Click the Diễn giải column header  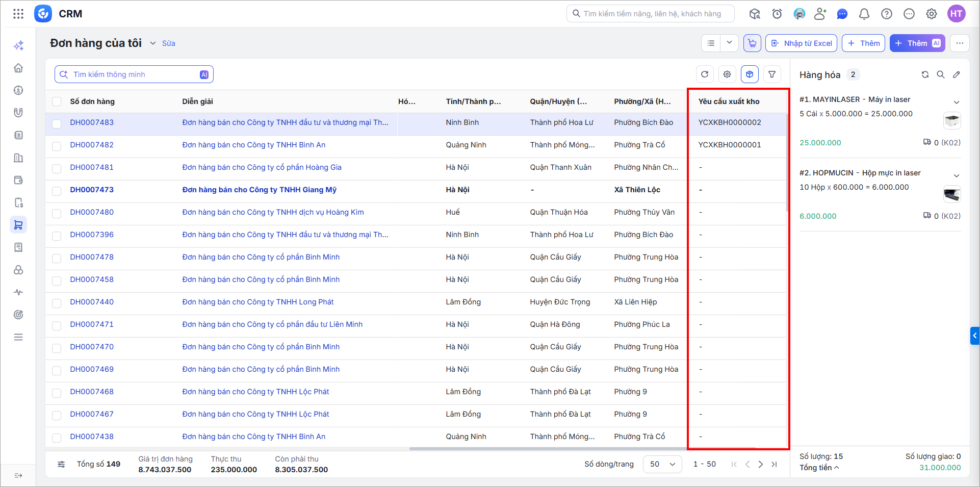[198, 101]
